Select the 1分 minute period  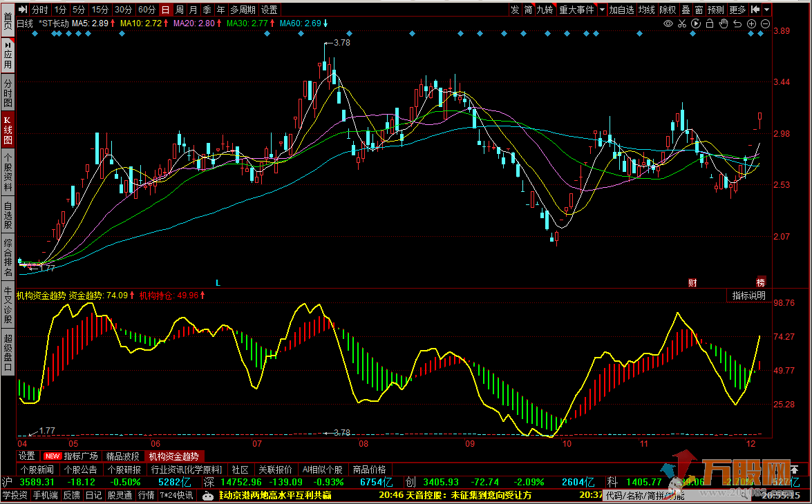pos(60,9)
